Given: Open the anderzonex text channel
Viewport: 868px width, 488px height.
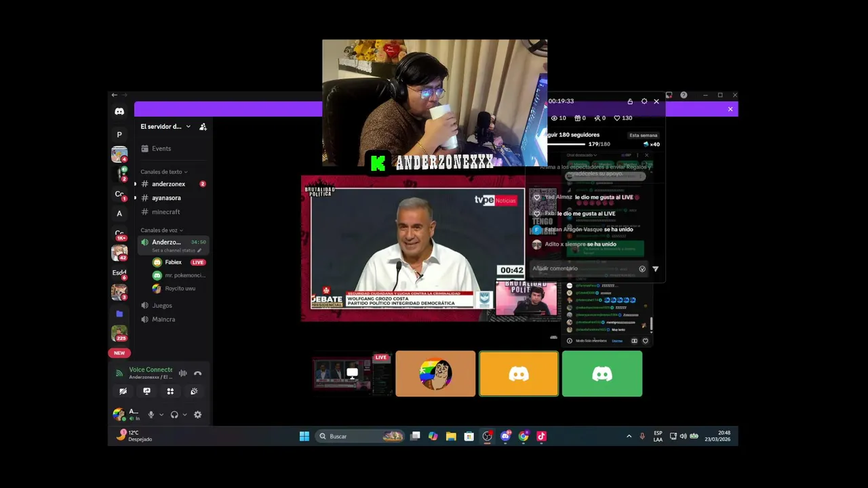Looking at the screenshot, I should point(173,184).
